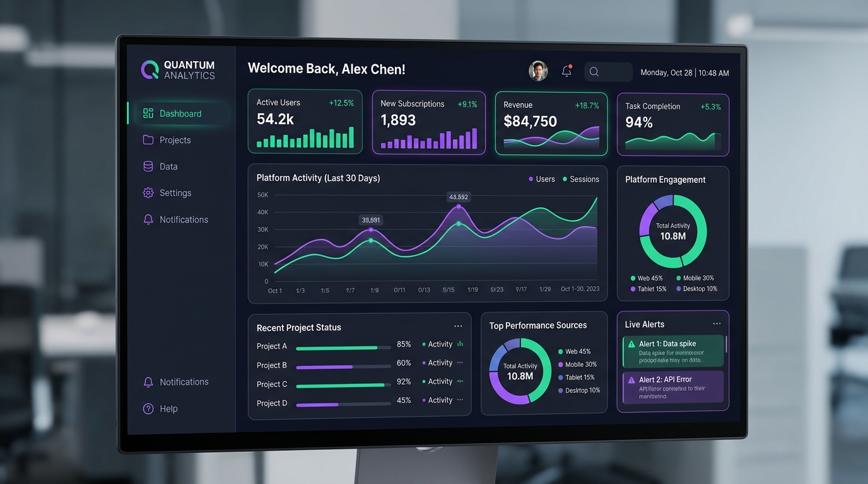
Task: Click the Data database icon
Action: (x=148, y=166)
